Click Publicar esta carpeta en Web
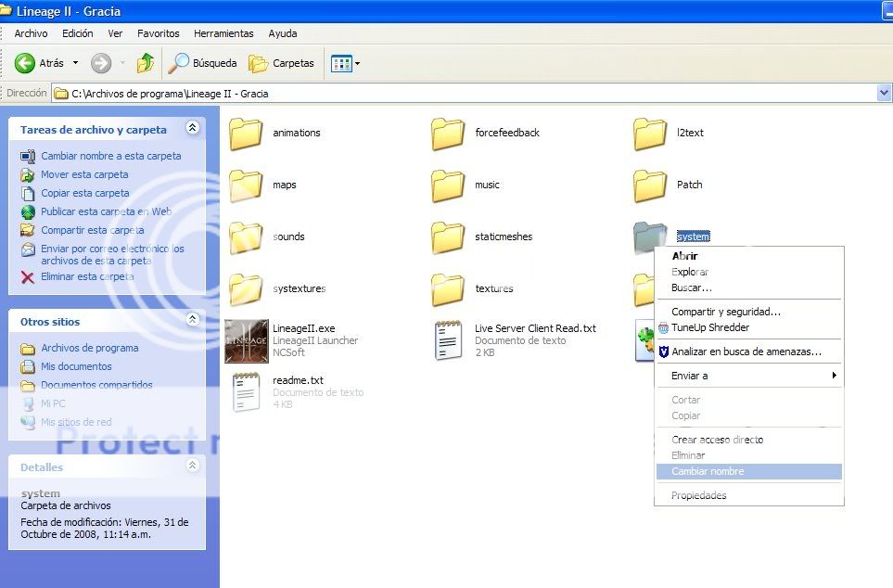The height and width of the screenshot is (588, 893). coord(106,211)
